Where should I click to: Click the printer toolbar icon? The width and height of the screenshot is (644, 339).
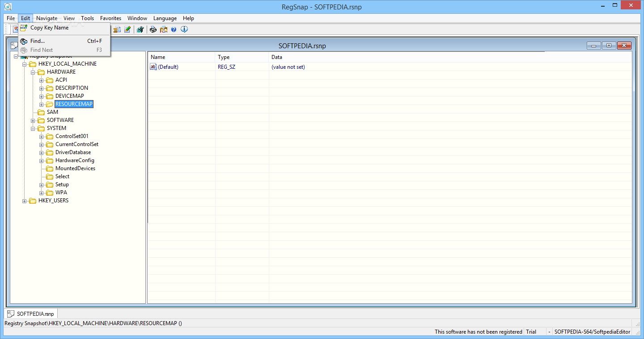pos(153,29)
